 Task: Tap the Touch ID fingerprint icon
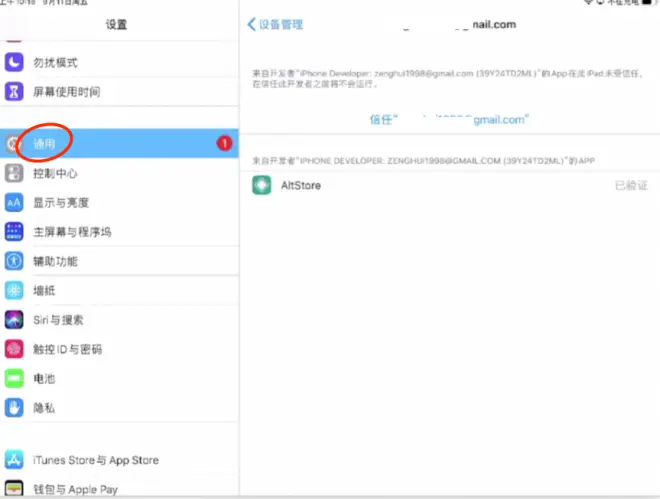point(14,349)
